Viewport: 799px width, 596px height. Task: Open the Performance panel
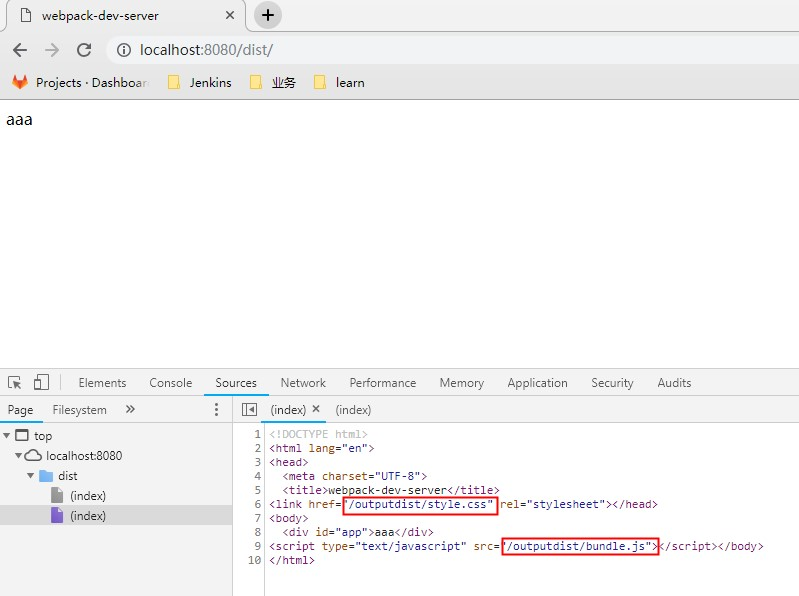(383, 383)
